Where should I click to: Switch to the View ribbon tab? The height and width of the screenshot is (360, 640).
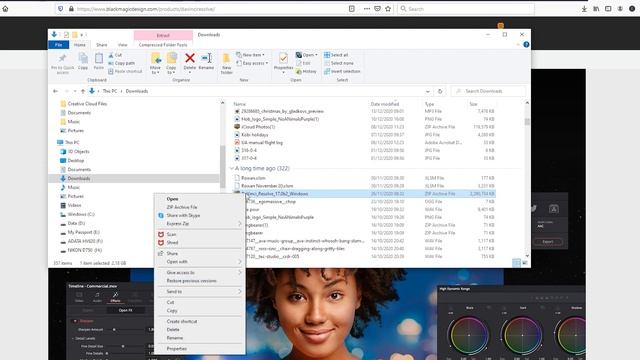pos(122,45)
